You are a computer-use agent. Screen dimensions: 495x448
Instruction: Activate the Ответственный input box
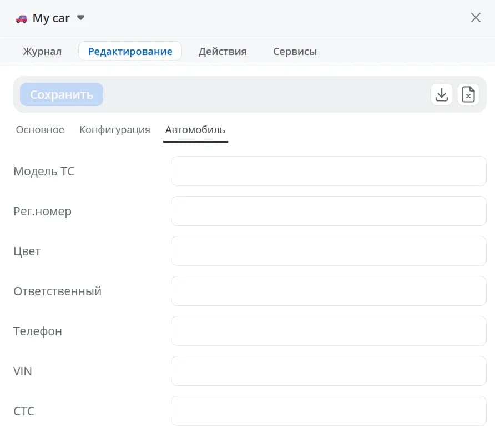click(x=329, y=291)
